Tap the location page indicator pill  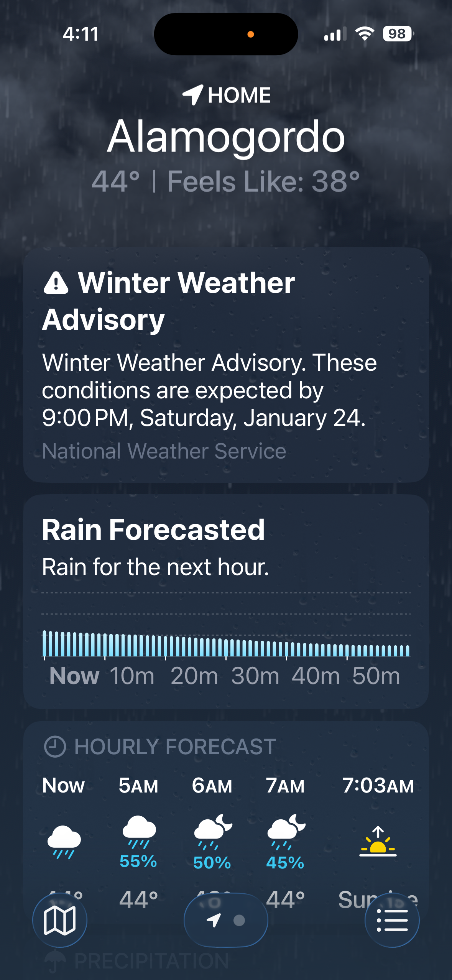coord(226,920)
